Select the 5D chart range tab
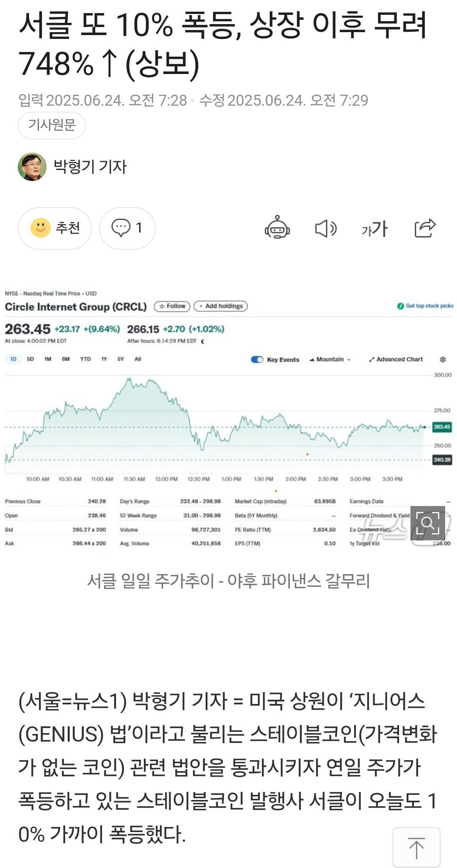457x868 pixels. pyautogui.click(x=30, y=359)
